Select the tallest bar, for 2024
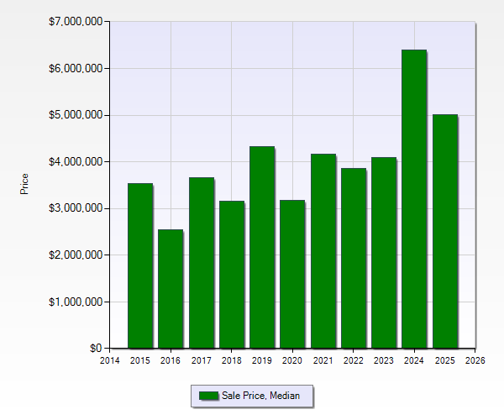Image resolution: width=504 pixels, height=420 pixels. tap(414, 199)
